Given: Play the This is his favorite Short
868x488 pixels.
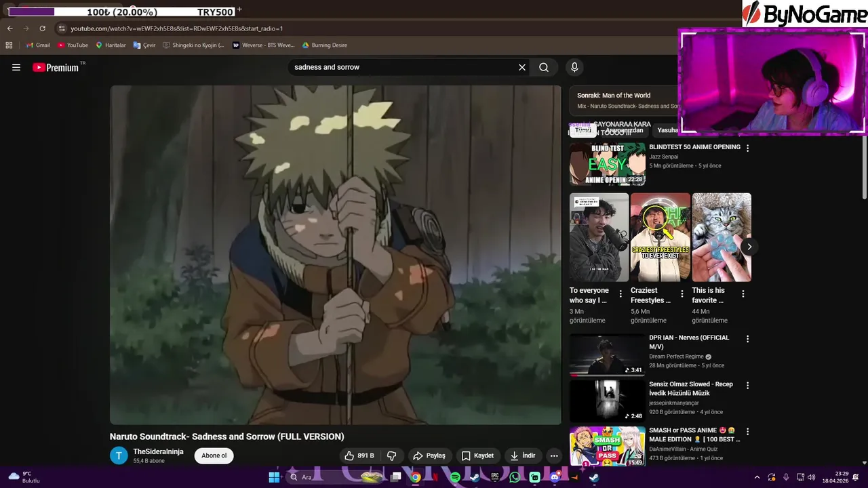Looking at the screenshot, I should click(x=722, y=237).
